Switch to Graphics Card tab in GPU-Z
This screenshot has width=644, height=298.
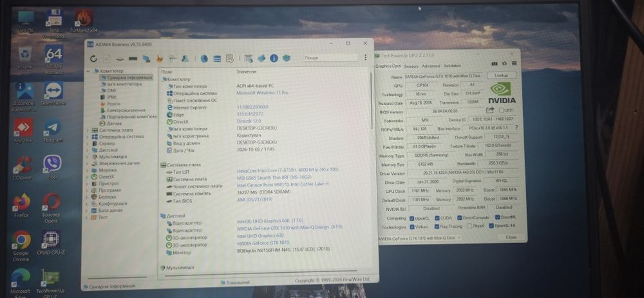click(x=388, y=66)
